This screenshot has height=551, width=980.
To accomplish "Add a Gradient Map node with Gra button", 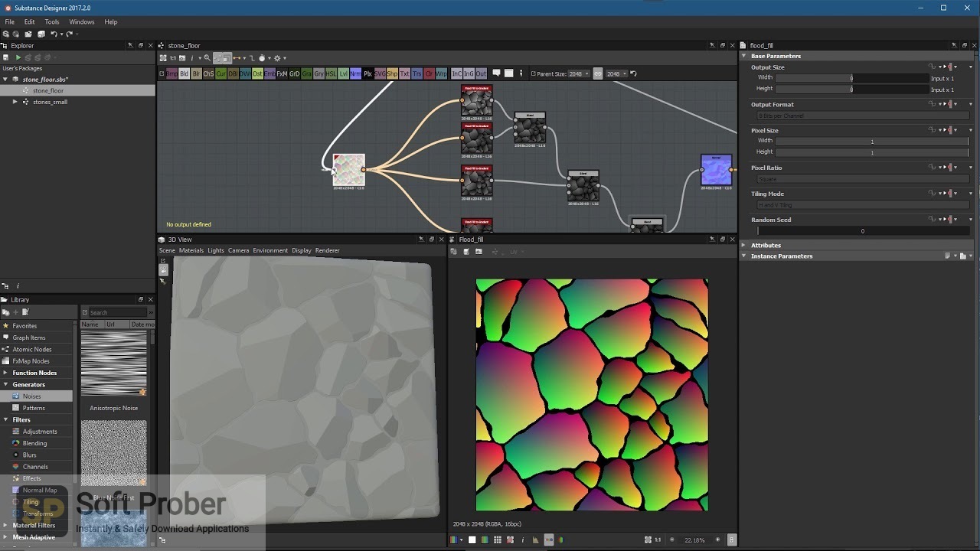I will pyautogui.click(x=306, y=73).
